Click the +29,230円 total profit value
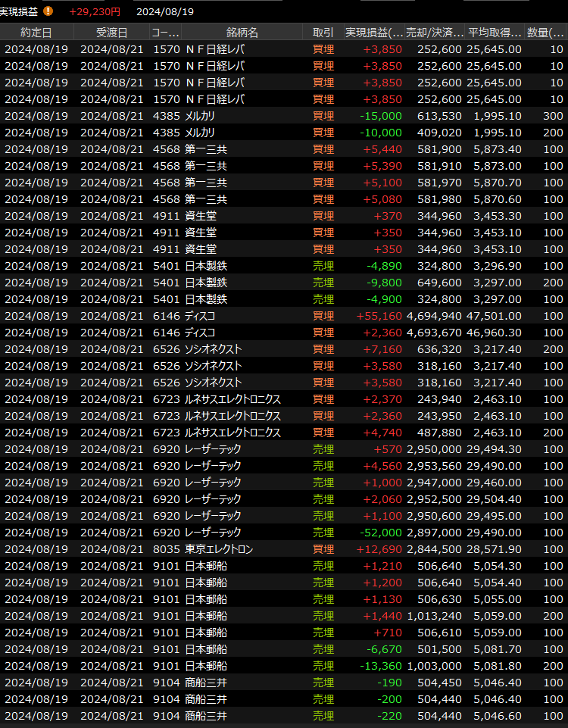568x728 pixels. (94, 11)
